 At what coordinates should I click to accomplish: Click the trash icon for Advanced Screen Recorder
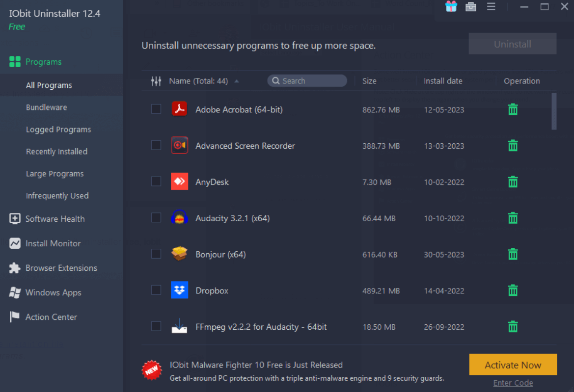pos(513,146)
